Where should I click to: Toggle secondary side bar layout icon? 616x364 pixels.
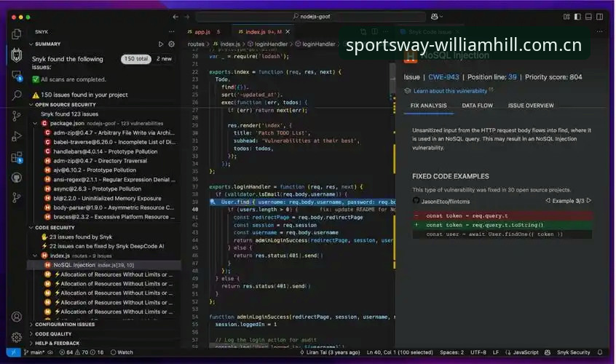599,17
